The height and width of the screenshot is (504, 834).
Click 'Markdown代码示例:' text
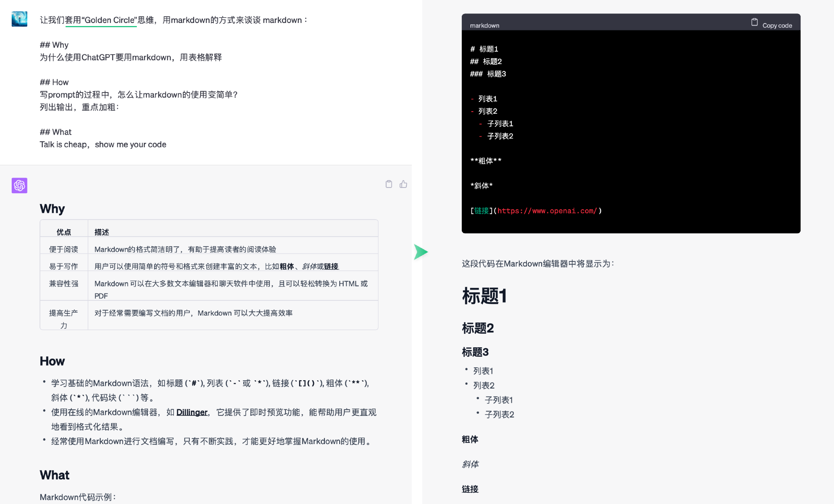(x=78, y=497)
